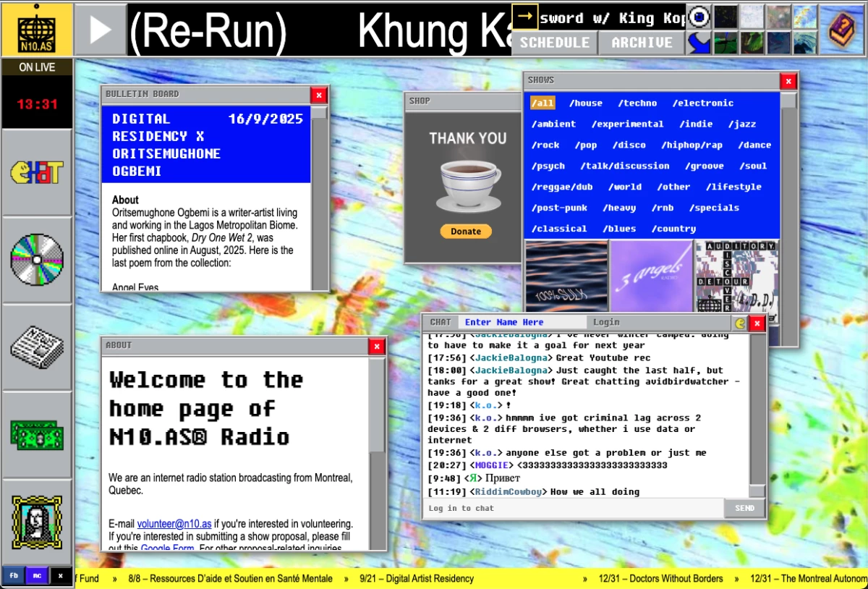Screen dimensions: 868x589
Task: Switch the shows filter to /hiphop/rap
Action: pos(692,145)
